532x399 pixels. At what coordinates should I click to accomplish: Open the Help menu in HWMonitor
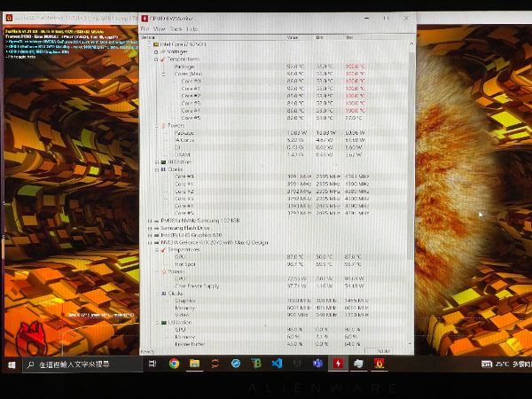tap(192, 29)
